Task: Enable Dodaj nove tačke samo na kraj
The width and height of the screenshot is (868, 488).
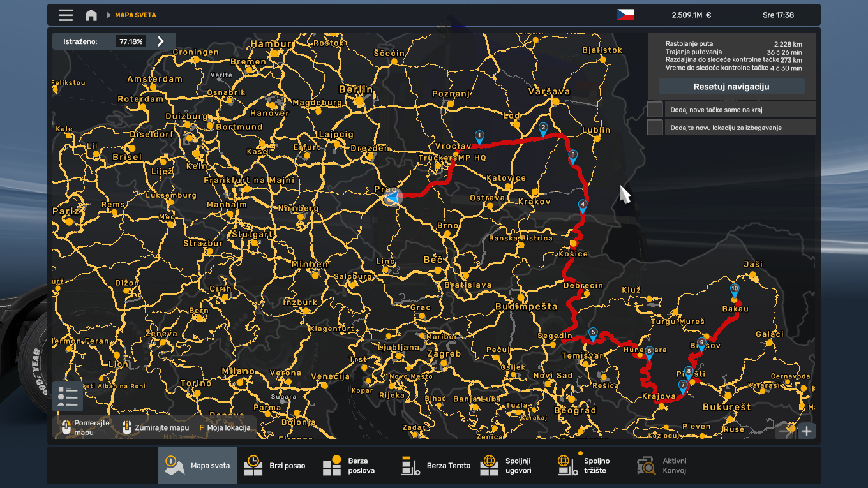Action: (655, 110)
